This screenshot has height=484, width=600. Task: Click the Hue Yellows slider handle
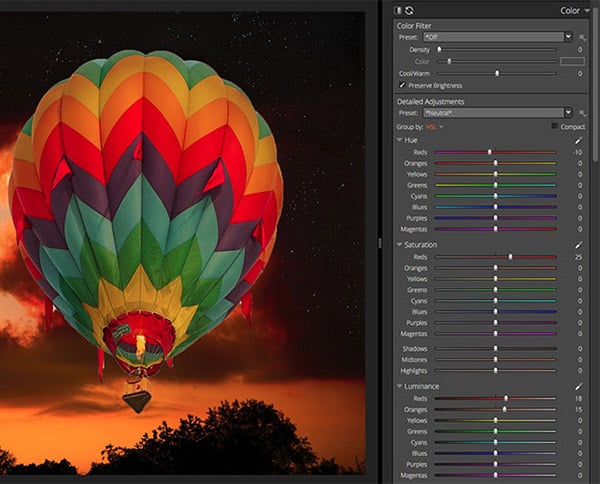pyautogui.click(x=496, y=174)
